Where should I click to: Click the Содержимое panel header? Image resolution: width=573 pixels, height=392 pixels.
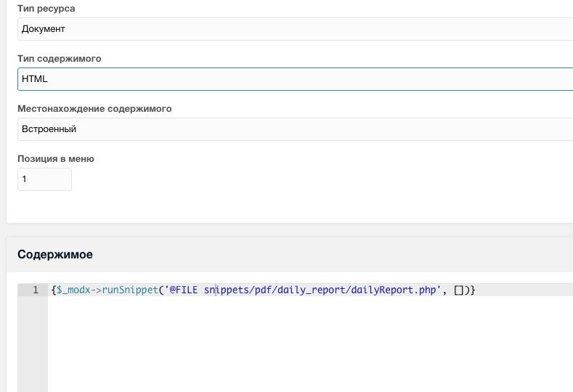55,255
